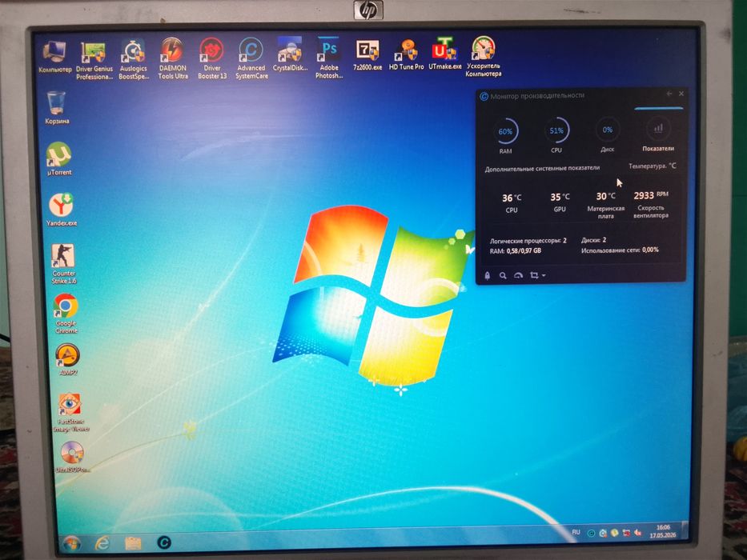
Task: Click the Диски: 2 text
Action: point(593,240)
